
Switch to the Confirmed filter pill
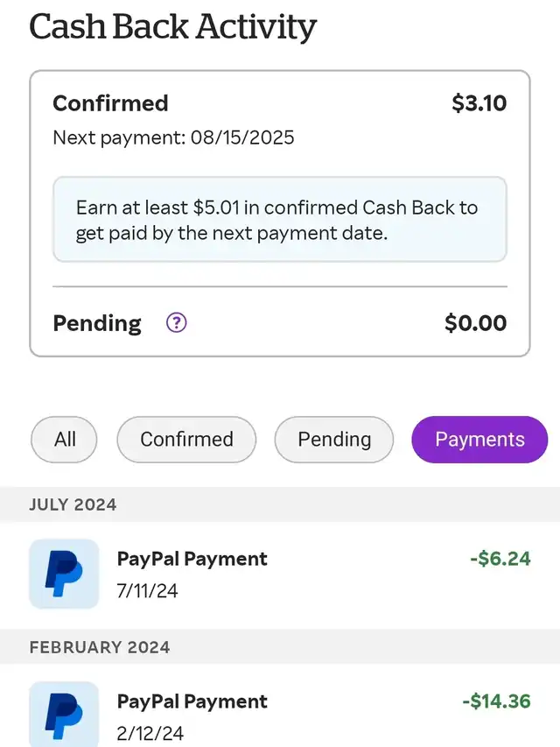[186, 439]
